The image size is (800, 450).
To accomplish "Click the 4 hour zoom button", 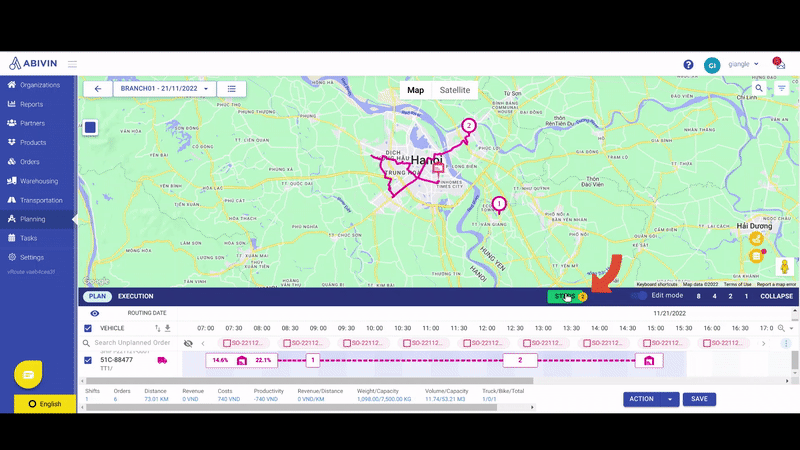I will (714, 296).
